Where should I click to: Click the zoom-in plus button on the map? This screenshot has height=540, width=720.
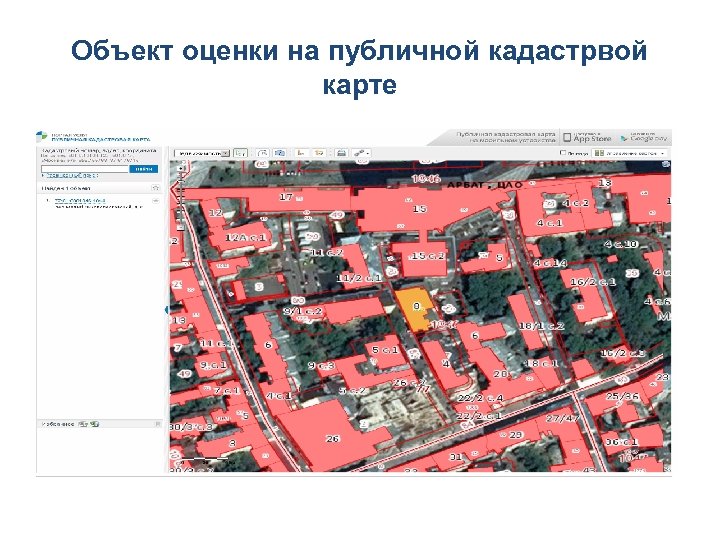coord(181,169)
